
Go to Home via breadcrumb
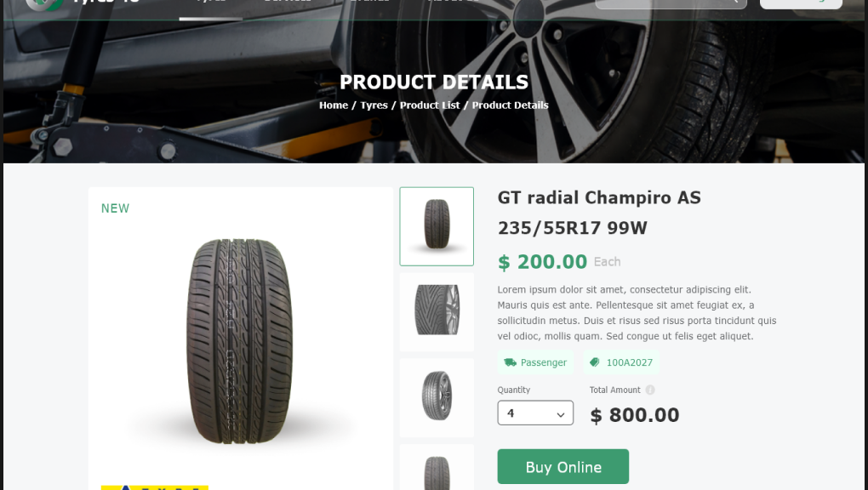(334, 105)
